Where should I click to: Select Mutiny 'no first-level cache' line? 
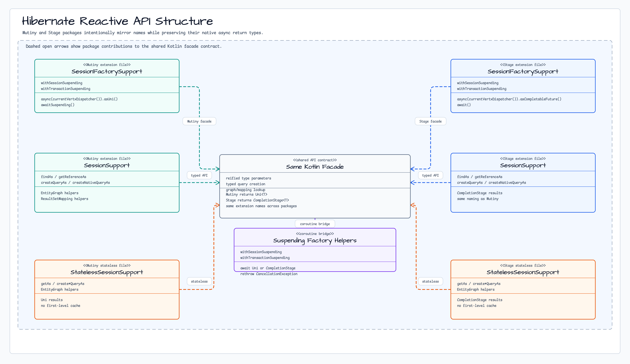tap(61, 306)
